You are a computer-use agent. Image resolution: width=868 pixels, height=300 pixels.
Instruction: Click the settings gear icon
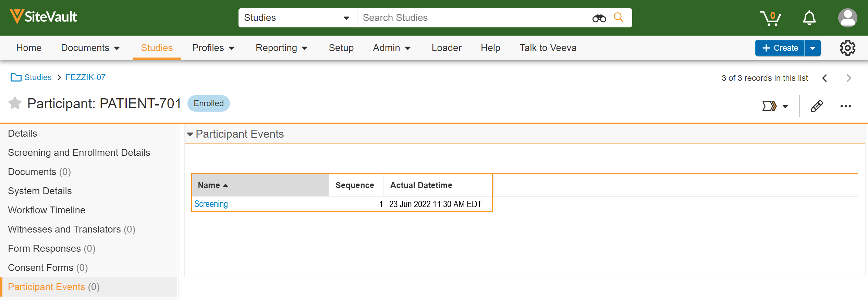[847, 48]
